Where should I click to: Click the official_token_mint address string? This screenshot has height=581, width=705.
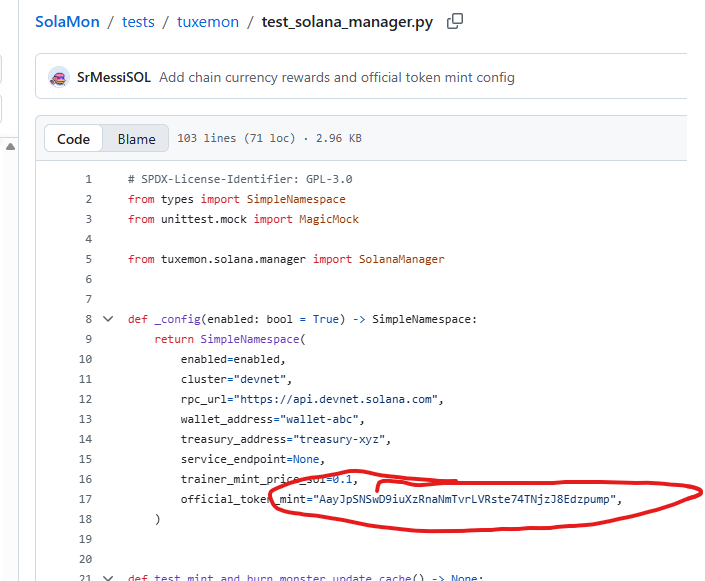(464, 499)
